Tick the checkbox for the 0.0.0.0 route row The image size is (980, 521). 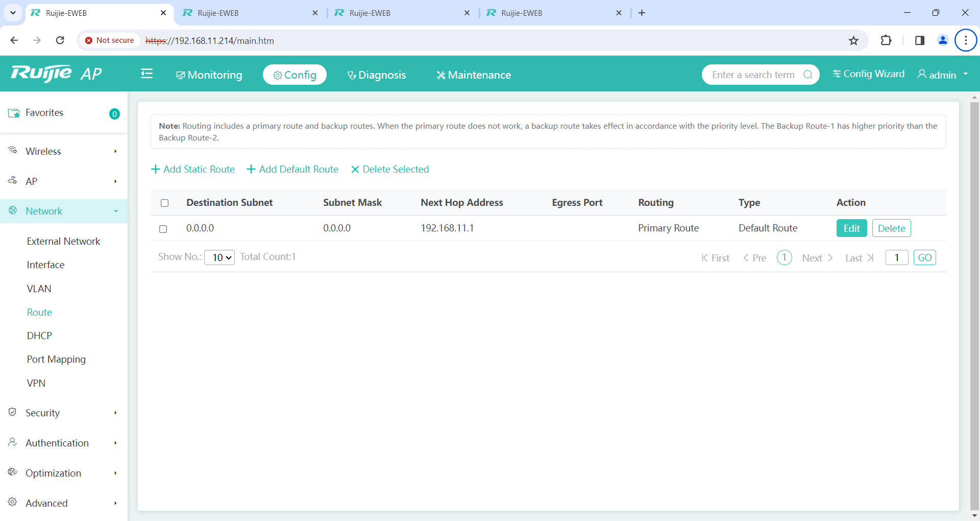tap(163, 229)
